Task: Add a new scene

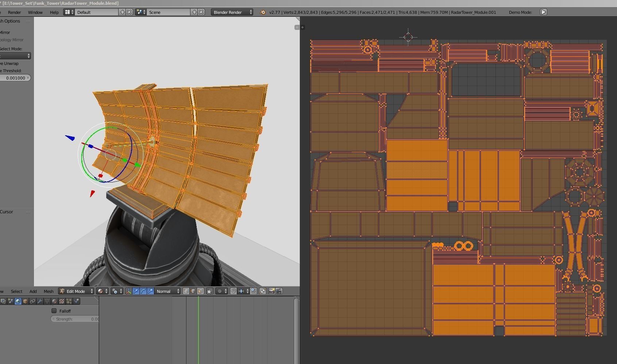Action: click(x=194, y=12)
